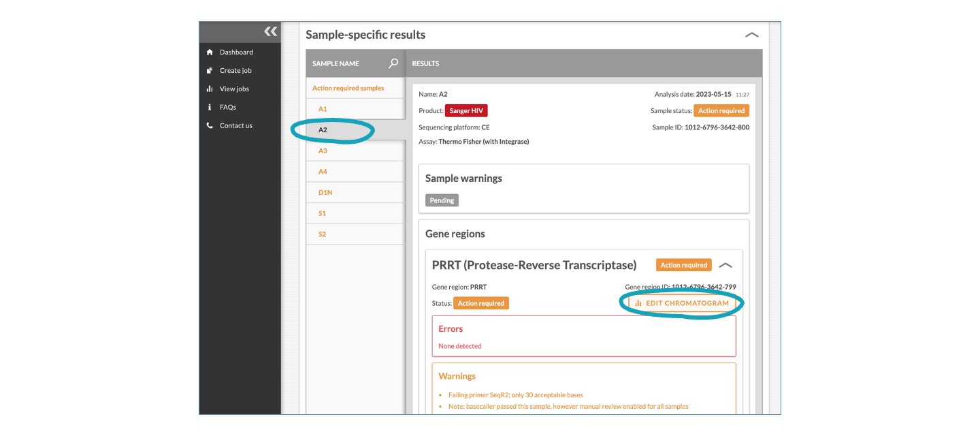Viewport: 980px width, 436px height.
Task: Collapse Sample-specific results section
Action: coord(751,35)
